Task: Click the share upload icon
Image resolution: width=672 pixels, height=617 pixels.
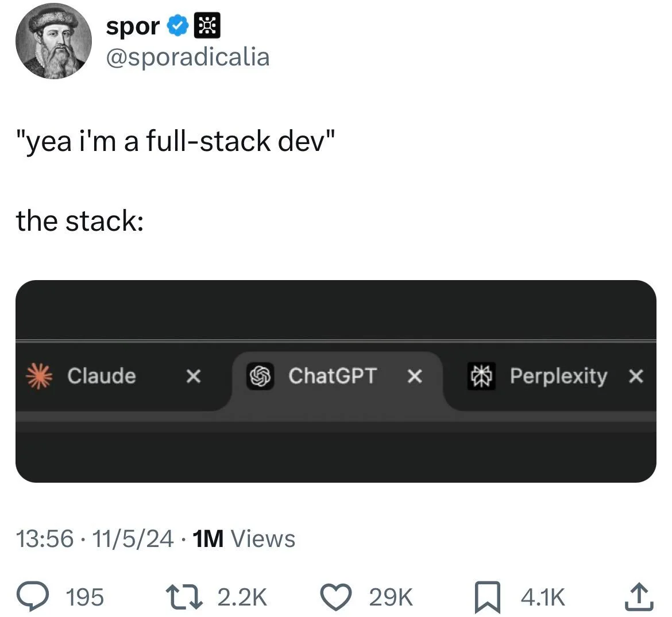Action: pos(638,596)
